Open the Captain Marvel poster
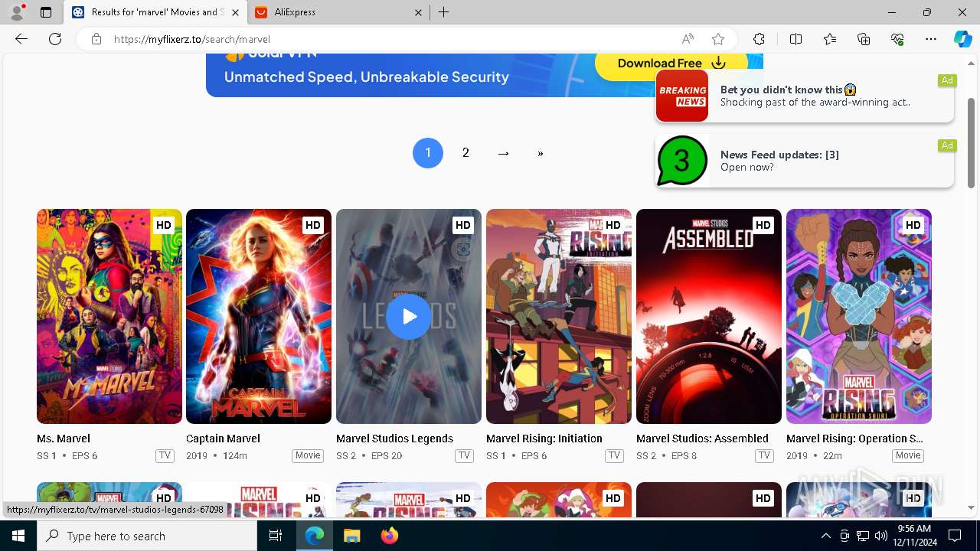The image size is (980, 551). coord(259,316)
